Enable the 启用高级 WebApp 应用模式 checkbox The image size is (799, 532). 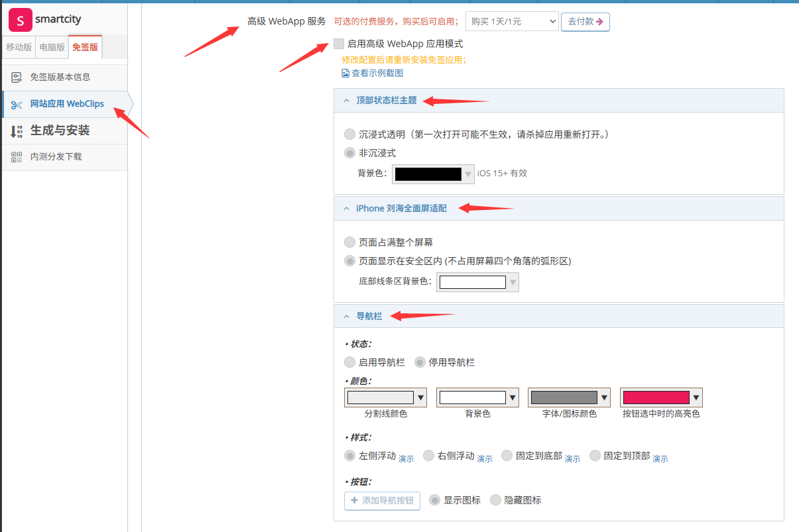(339, 44)
